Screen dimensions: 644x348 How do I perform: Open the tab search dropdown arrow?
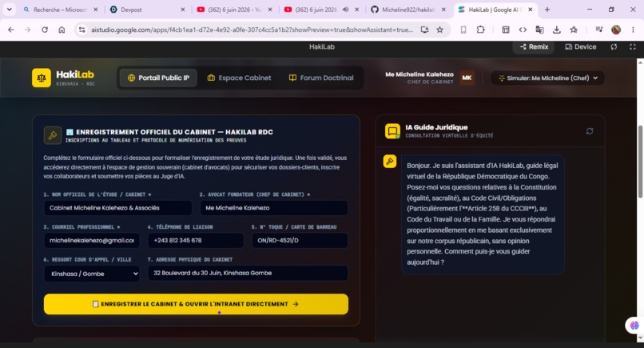point(9,10)
